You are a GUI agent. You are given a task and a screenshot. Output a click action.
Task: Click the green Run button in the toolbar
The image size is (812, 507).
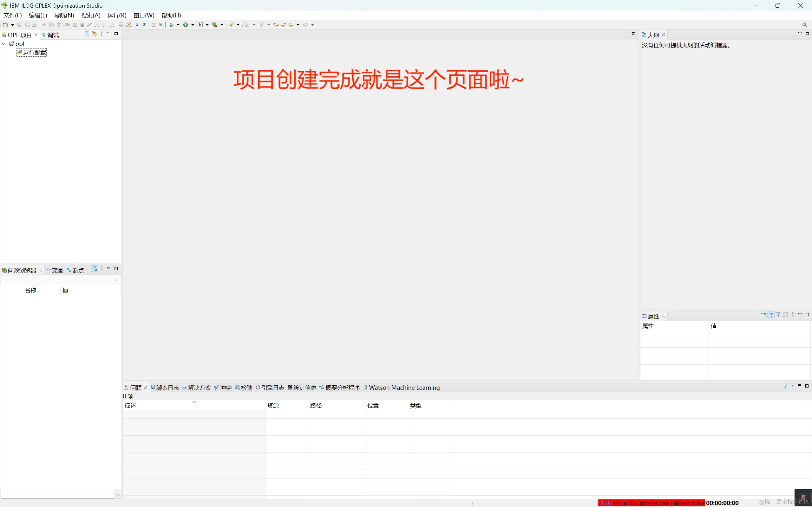point(186,24)
